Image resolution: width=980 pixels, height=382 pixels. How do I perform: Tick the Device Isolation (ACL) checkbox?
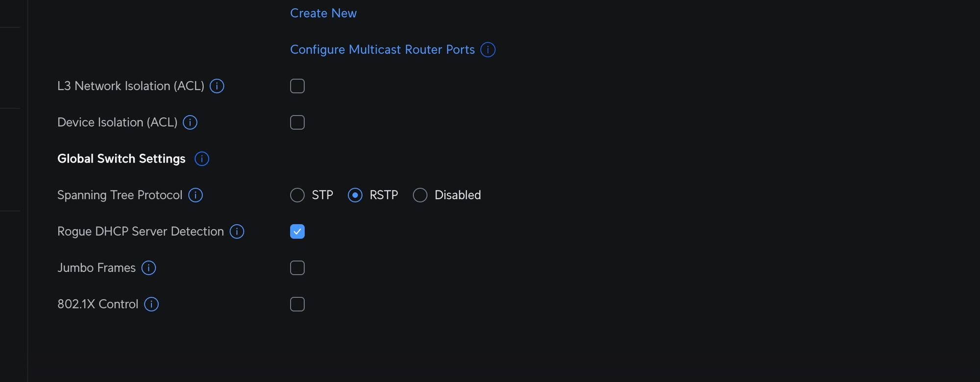pyautogui.click(x=297, y=122)
